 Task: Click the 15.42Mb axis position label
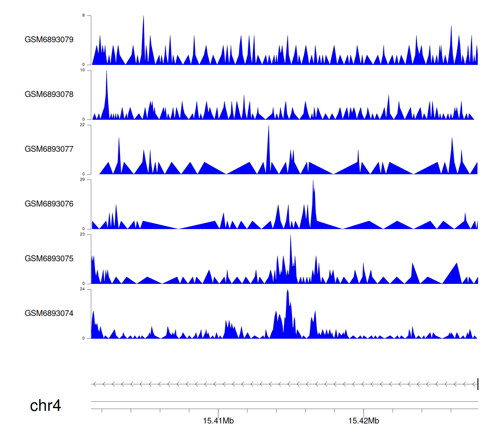[x=364, y=421]
